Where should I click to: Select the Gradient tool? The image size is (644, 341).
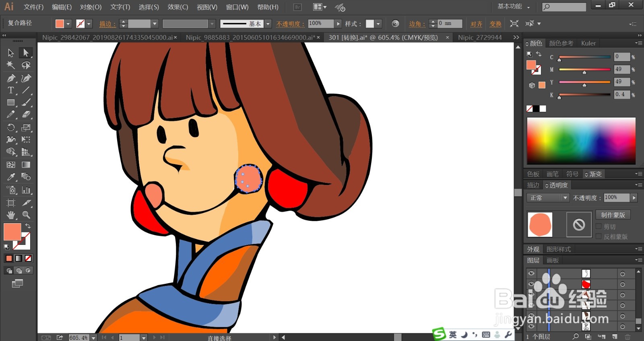(x=26, y=164)
